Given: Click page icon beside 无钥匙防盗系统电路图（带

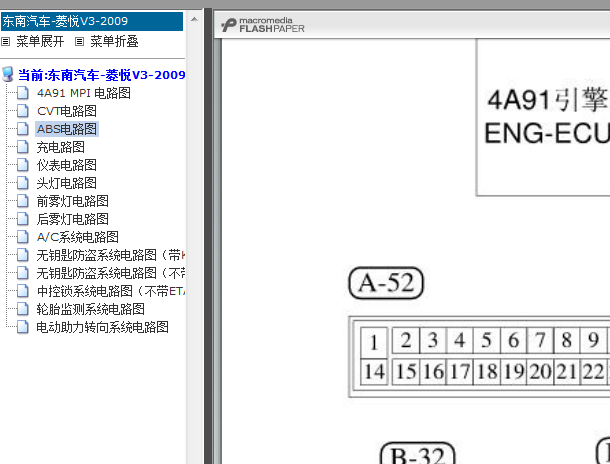Looking at the screenshot, I should [x=23, y=255].
